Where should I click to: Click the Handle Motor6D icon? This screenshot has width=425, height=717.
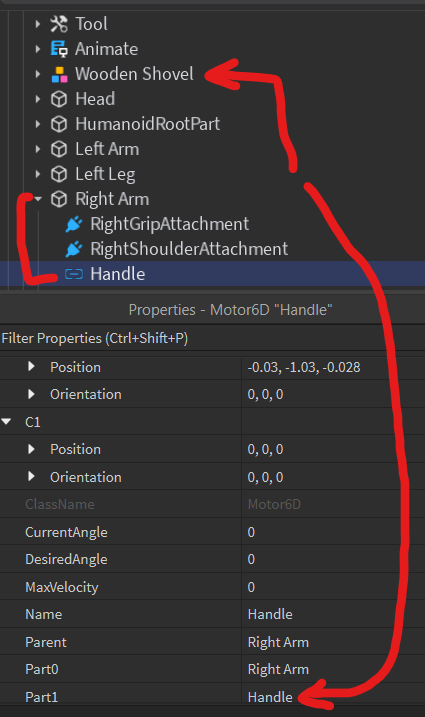click(x=74, y=274)
